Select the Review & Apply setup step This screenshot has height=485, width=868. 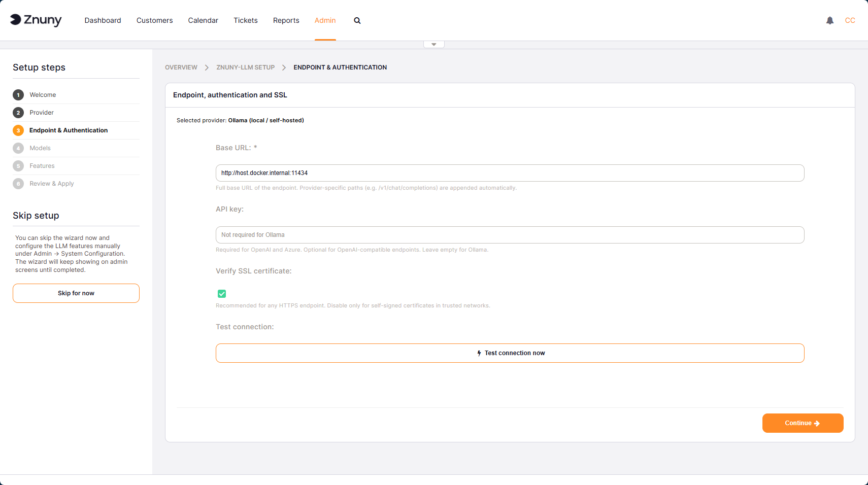click(52, 184)
